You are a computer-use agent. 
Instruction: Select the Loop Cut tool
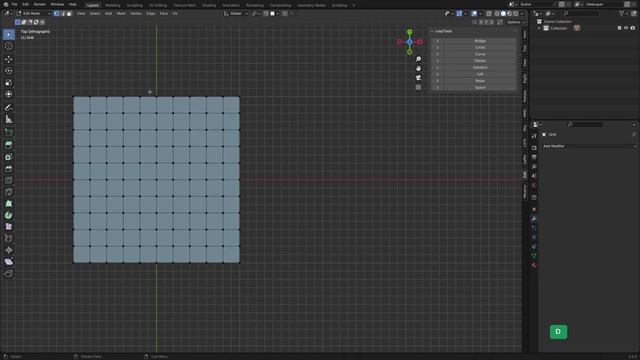[9, 180]
